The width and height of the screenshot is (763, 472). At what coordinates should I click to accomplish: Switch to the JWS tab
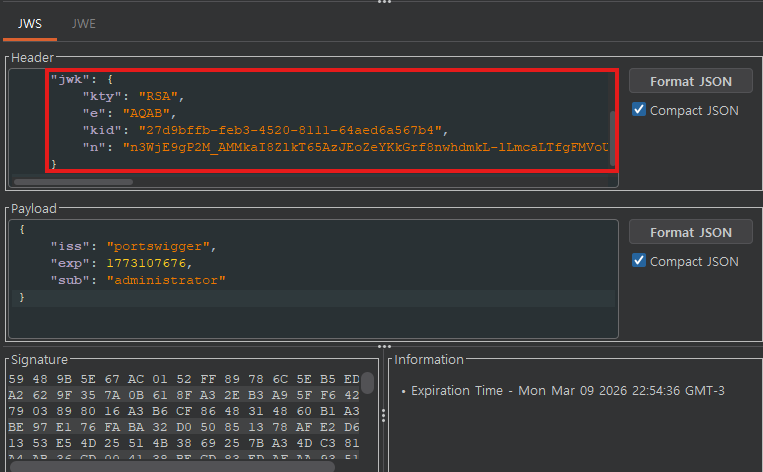point(30,23)
